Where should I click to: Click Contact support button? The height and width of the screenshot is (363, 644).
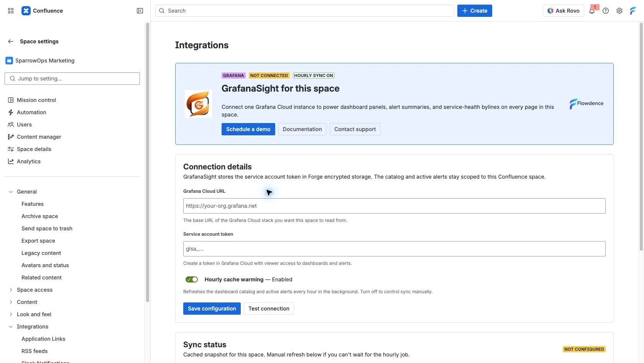tap(355, 129)
